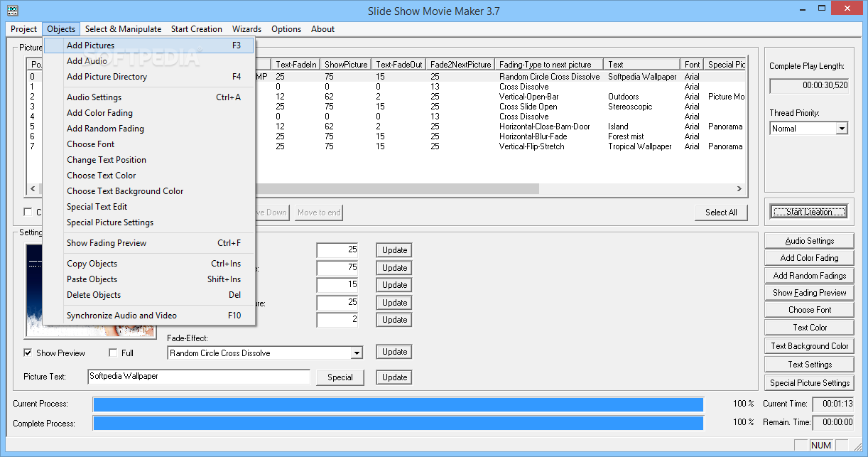Select Add Color Fading menu entry
Viewport: 868px width, 457px height.
[x=149, y=113]
